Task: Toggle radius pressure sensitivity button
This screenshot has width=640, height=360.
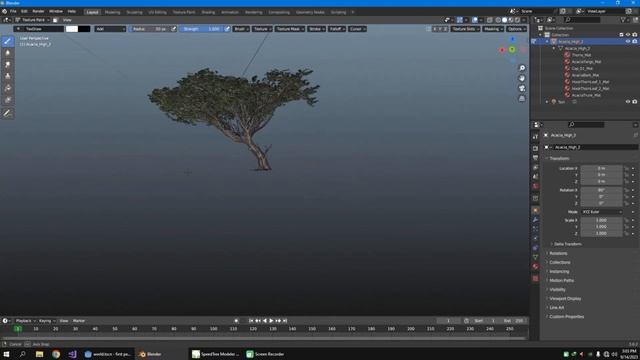Action: [173, 29]
